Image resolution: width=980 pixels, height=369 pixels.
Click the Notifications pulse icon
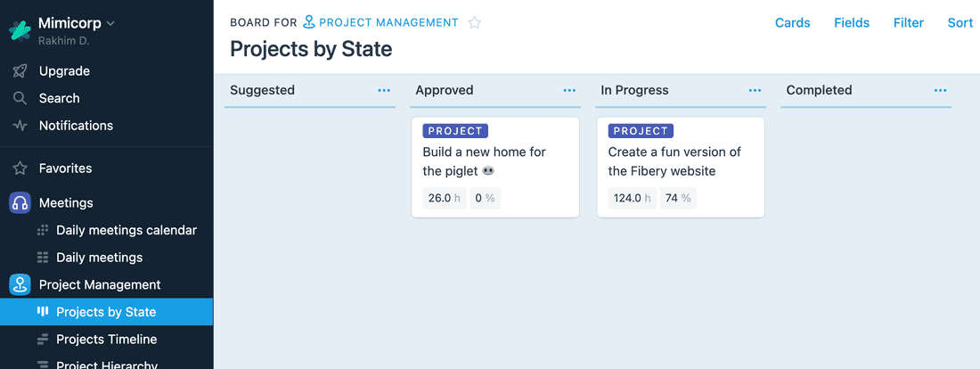click(20, 126)
